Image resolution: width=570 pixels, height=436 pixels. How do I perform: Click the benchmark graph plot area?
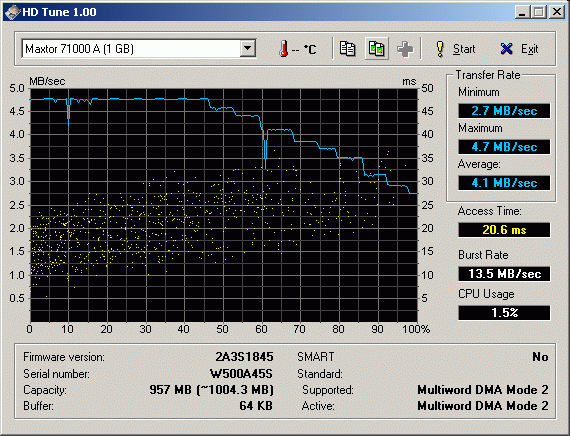pyautogui.click(x=224, y=205)
